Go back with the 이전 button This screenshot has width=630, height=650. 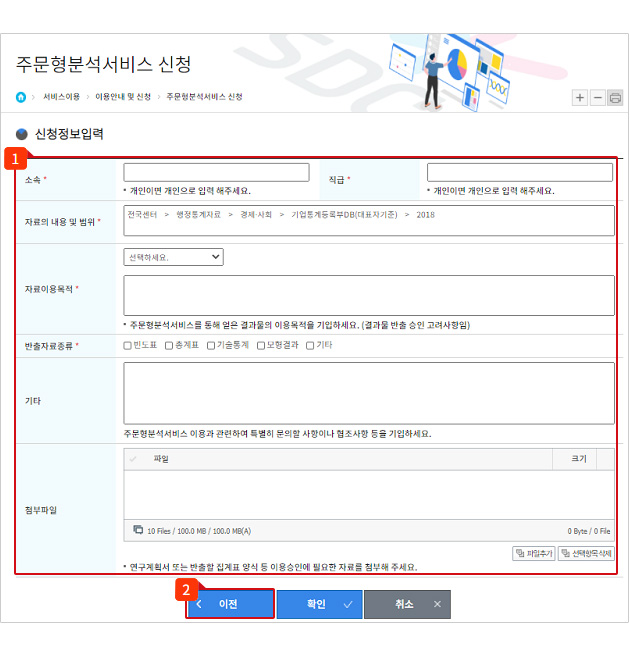(x=230, y=604)
